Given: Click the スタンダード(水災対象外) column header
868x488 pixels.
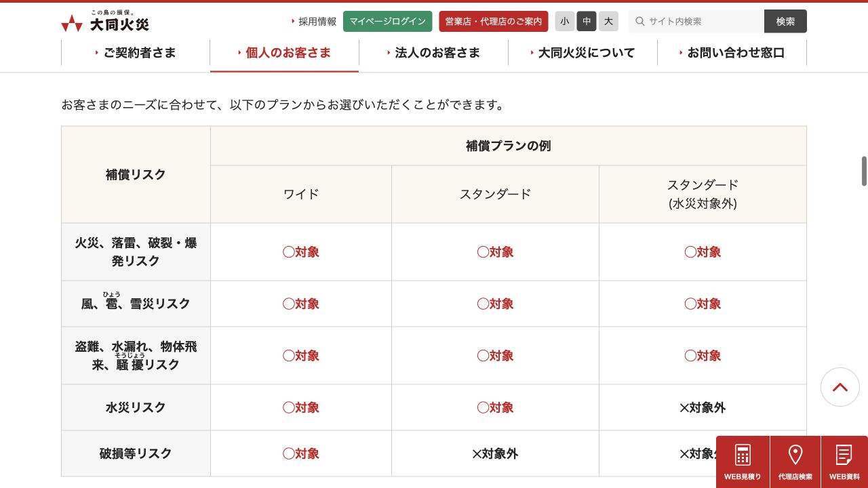Looking at the screenshot, I should pyautogui.click(x=703, y=194).
